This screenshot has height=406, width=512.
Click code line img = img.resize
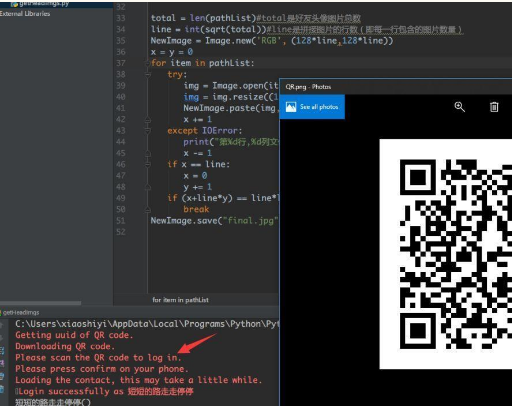coord(231,97)
